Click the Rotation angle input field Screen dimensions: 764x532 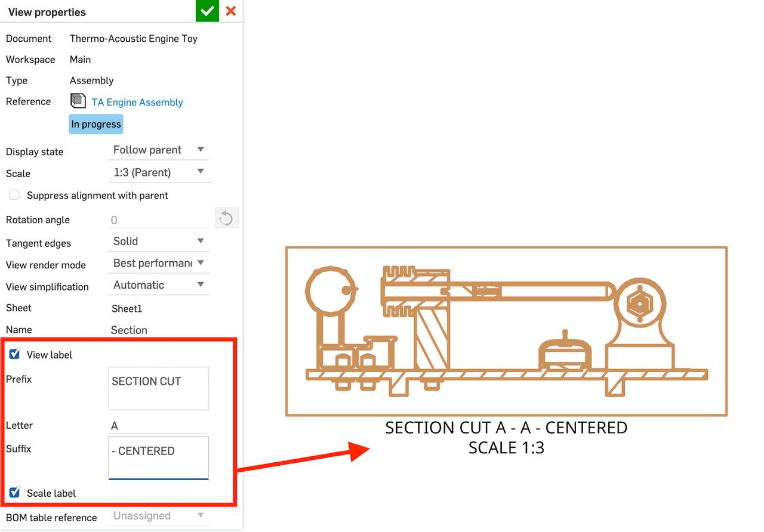pos(158,219)
